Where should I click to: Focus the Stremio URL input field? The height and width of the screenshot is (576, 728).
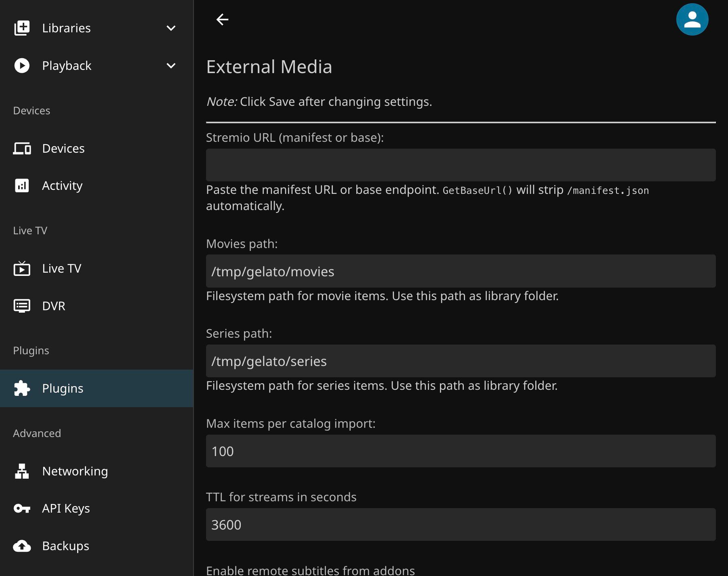[x=461, y=165]
